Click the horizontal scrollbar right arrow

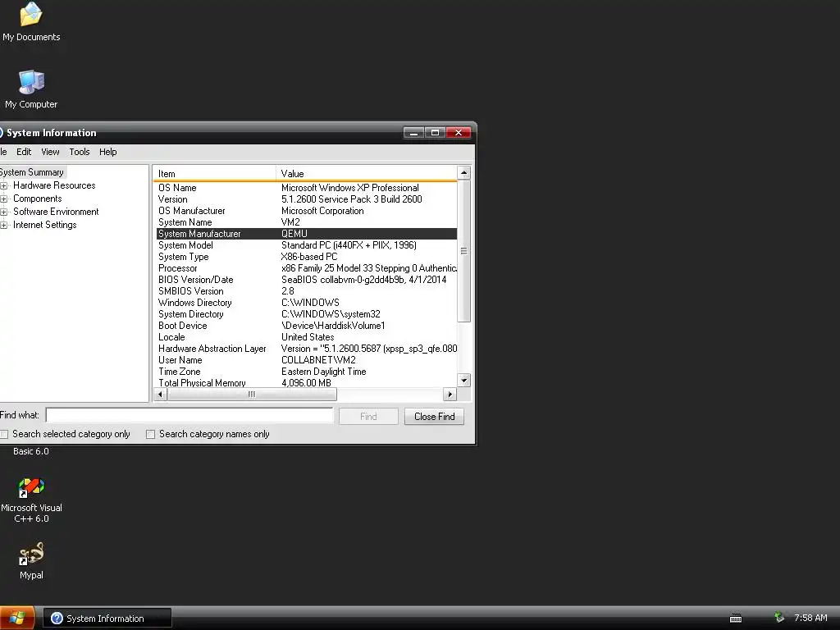[x=450, y=395]
